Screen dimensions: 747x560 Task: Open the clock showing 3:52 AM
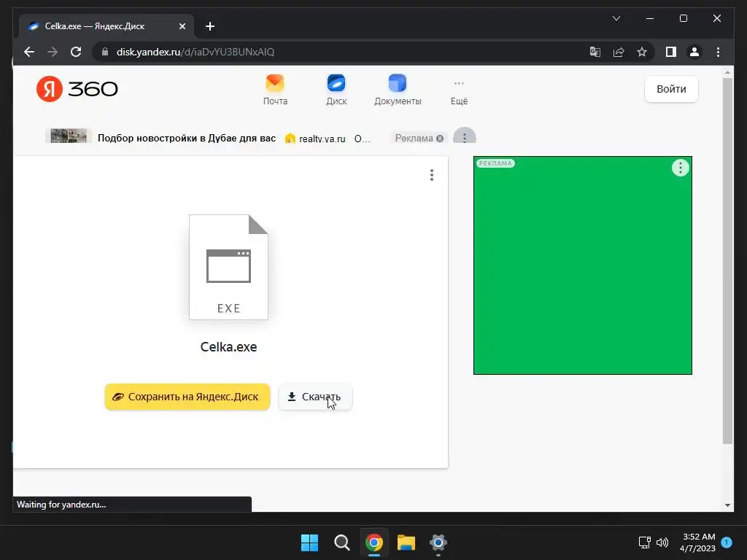click(698, 542)
